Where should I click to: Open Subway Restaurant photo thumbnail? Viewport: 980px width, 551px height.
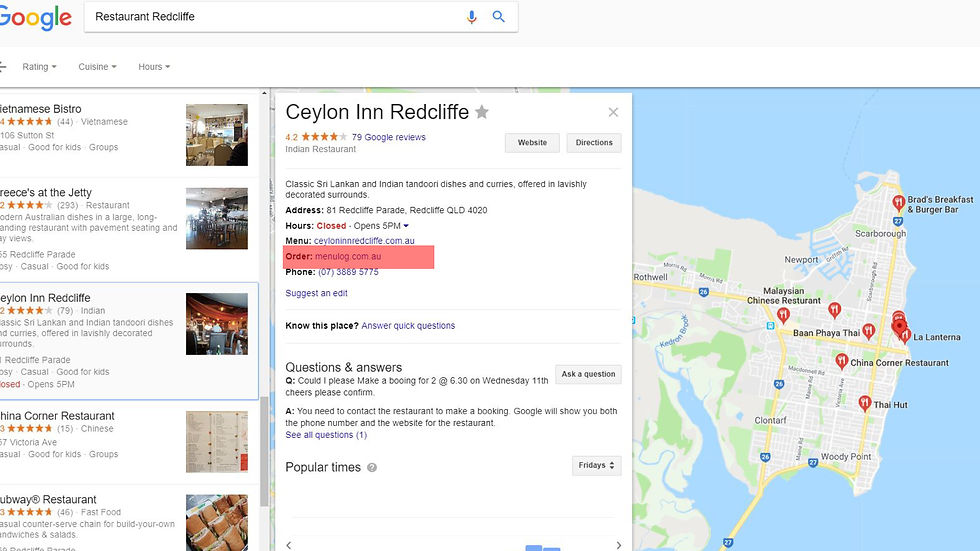click(217, 522)
